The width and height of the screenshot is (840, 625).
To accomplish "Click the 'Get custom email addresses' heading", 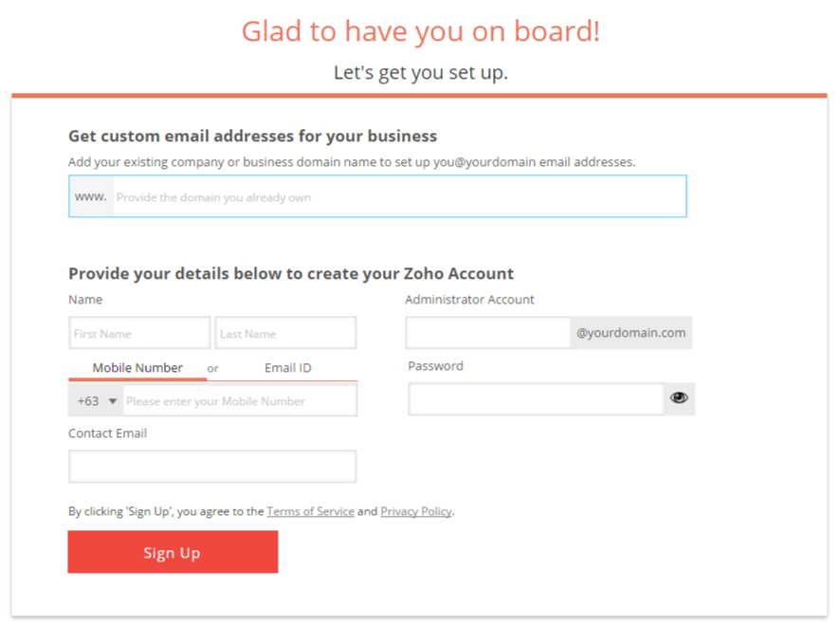I will click(x=253, y=137).
